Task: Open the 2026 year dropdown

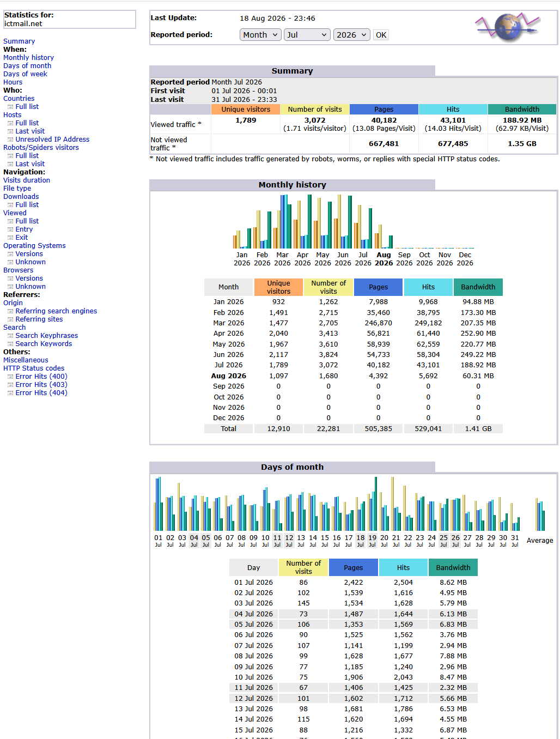Action: (x=352, y=35)
